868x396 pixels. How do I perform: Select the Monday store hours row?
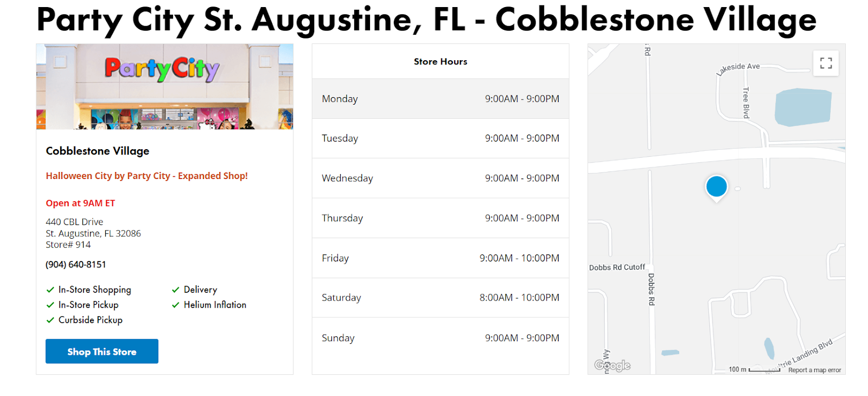tap(440, 99)
